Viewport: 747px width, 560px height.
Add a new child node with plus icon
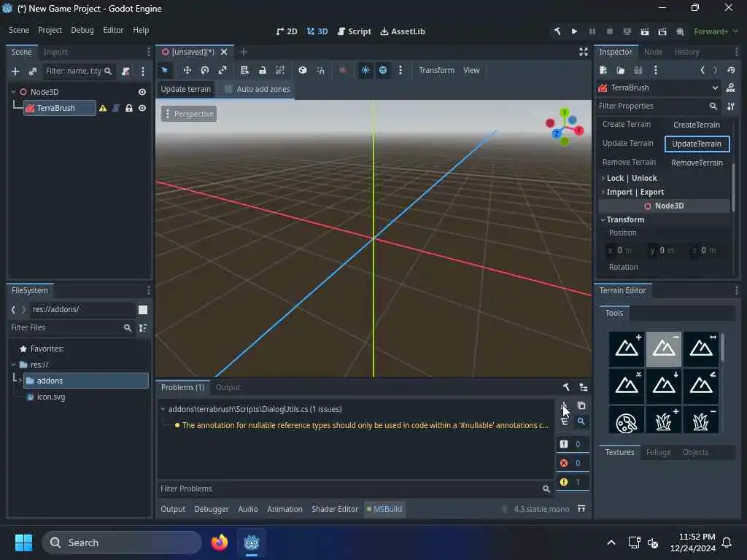point(15,71)
